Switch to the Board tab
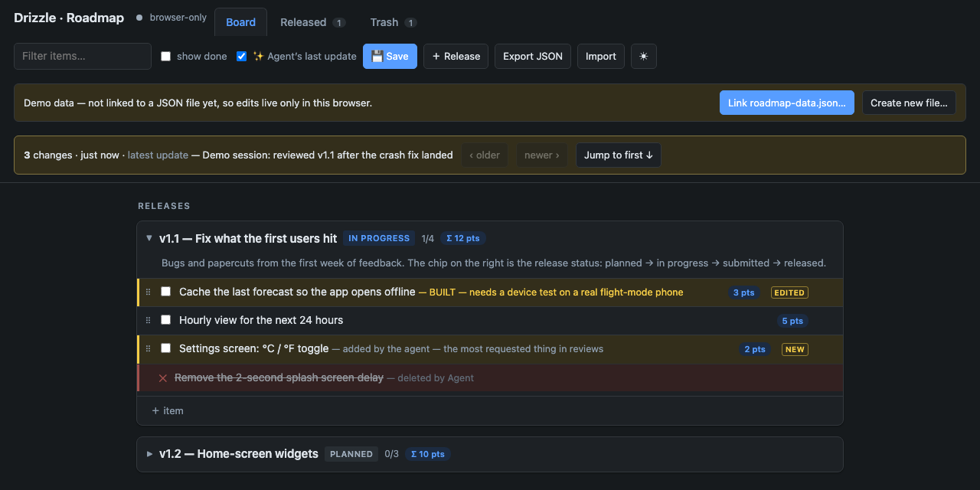This screenshot has width=980, height=490. coord(240,22)
